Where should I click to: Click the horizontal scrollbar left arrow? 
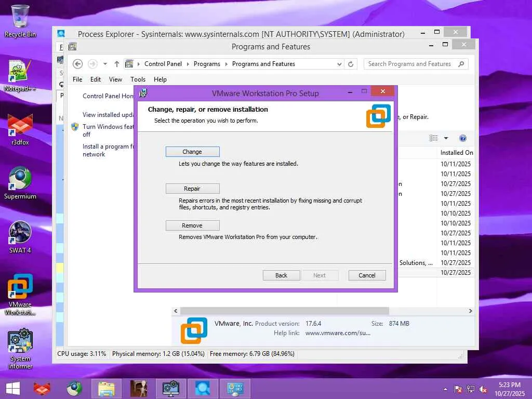coord(176,311)
